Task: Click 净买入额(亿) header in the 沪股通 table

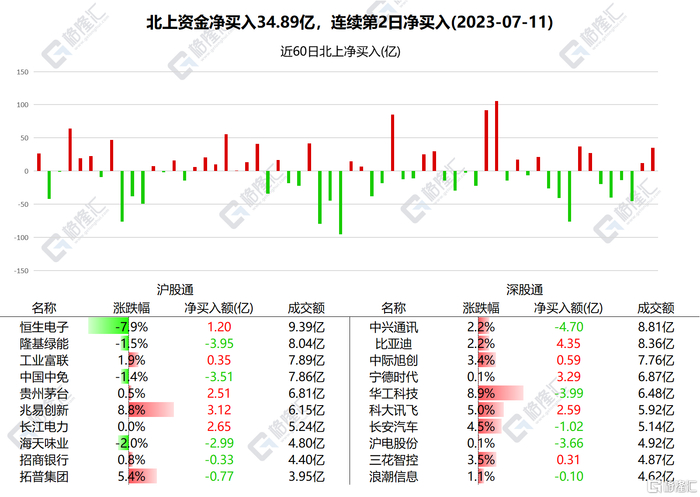Action: click(x=219, y=308)
